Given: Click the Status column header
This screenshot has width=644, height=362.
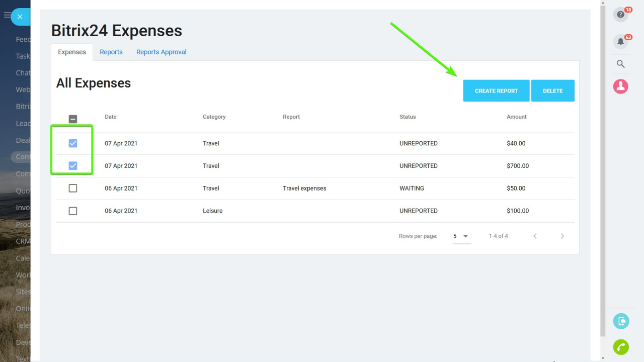Looking at the screenshot, I should click(408, 117).
